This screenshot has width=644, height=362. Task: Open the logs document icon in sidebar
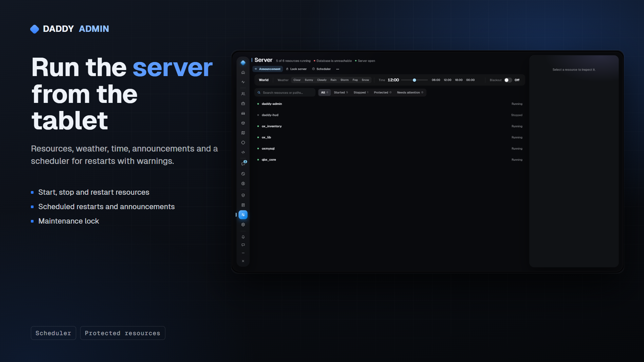pyautogui.click(x=243, y=205)
